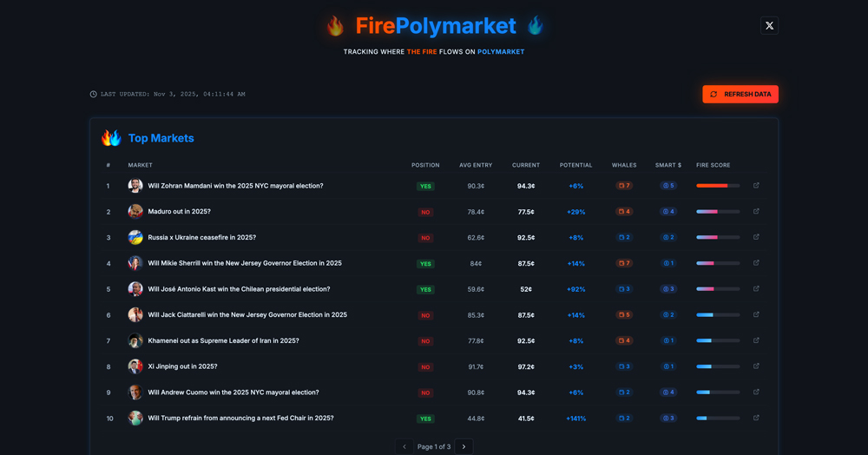This screenshot has width=868, height=455.
Task: Click the smart money badge for Andrew Cuomo market
Action: (668, 392)
